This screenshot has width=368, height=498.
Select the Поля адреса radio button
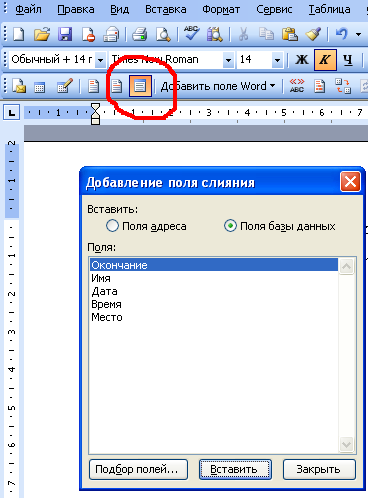point(112,226)
